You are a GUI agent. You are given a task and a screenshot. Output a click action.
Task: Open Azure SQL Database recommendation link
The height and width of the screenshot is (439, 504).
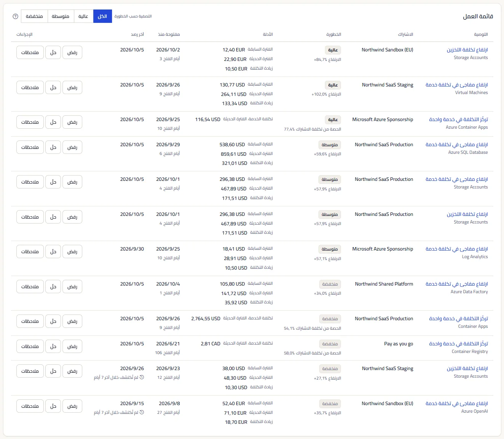pos(456,145)
